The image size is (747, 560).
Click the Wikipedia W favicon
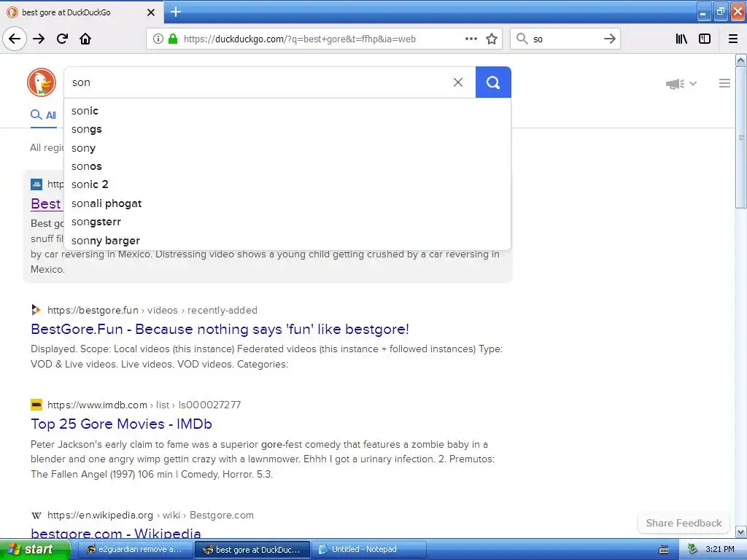point(36,516)
